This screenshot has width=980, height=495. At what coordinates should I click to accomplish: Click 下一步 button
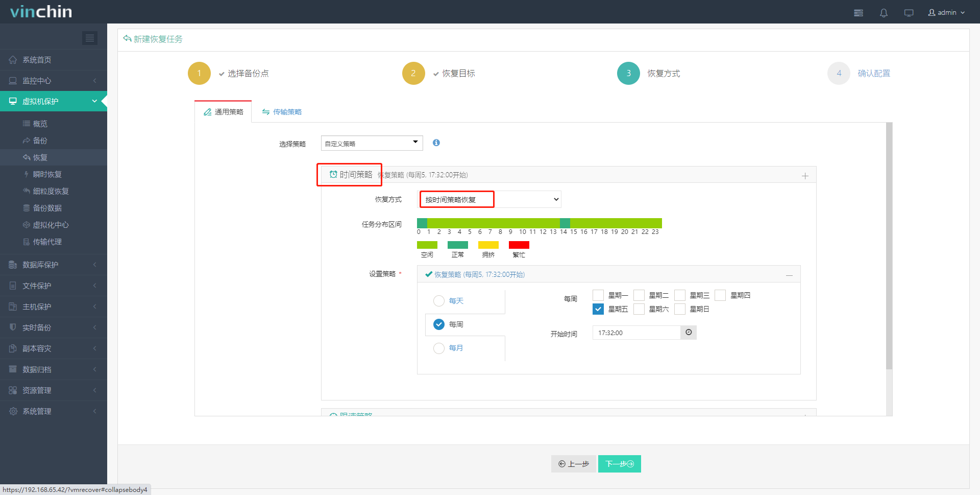[620, 464]
